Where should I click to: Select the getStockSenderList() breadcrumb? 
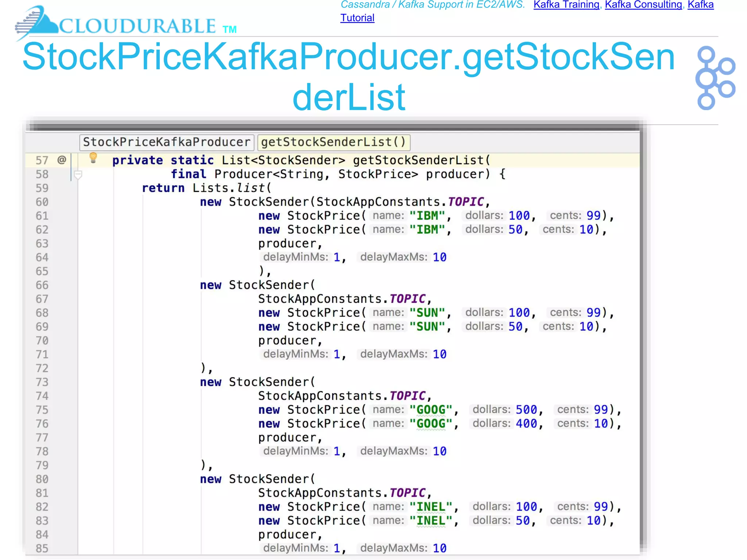pyautogui.click(x=333, y=142)
